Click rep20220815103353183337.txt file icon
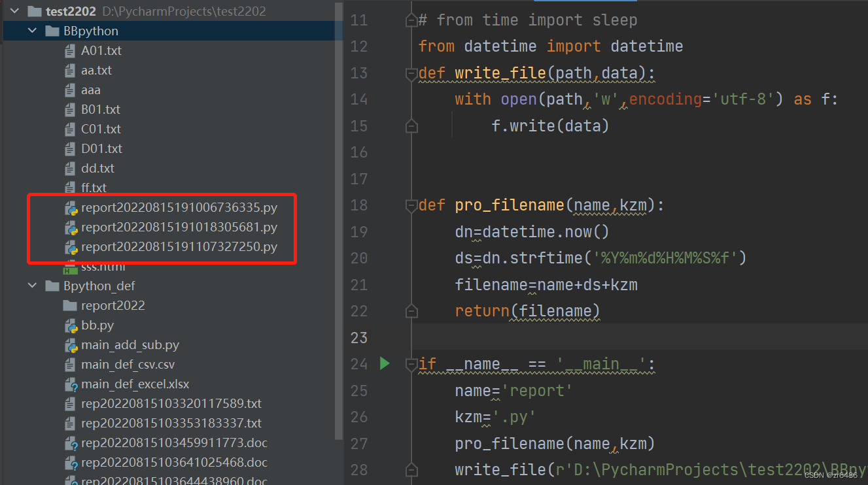The image size is (868, 485). pos(70,423)
